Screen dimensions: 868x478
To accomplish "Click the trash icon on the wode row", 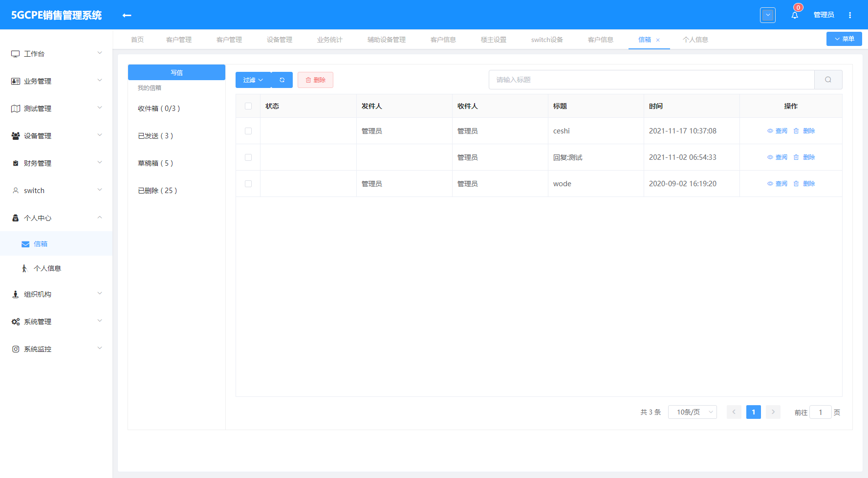I will [796, 183].
